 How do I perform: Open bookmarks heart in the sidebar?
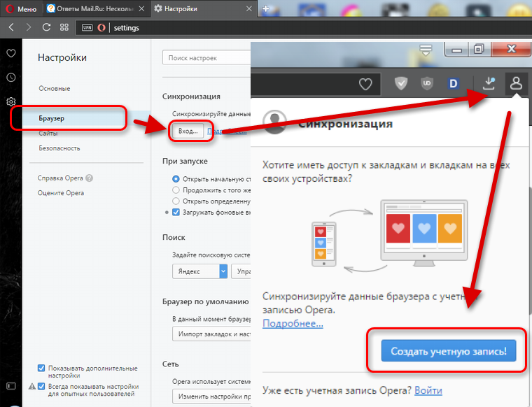tap(11, 53)
